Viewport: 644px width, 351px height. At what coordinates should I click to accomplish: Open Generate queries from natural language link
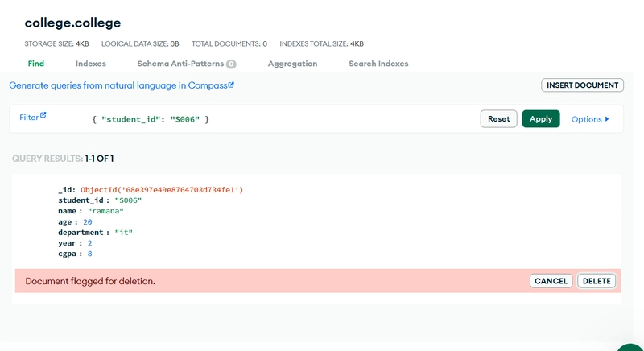118,85
